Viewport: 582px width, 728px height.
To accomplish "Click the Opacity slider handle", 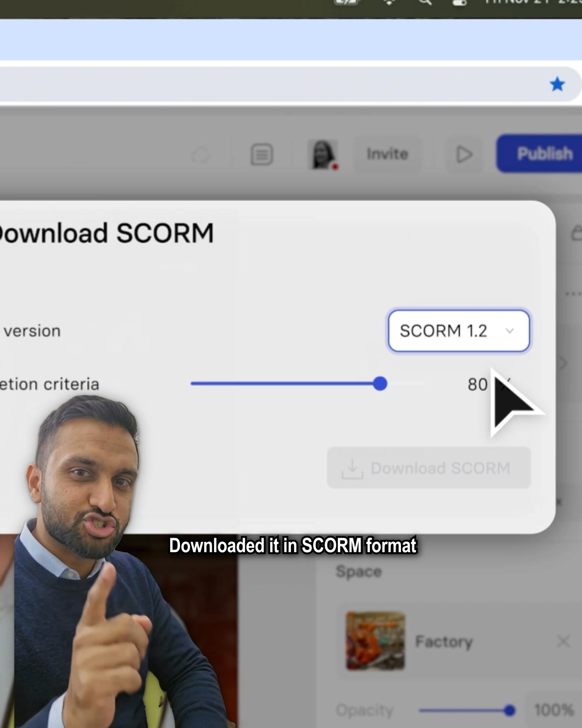I will click(509, 711).
